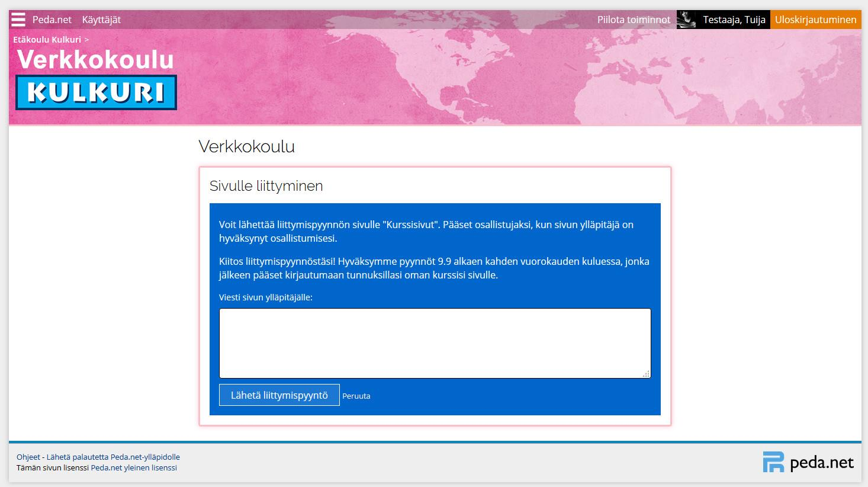Click the Uloskirjautuminen button

click(x=815, y=20)
